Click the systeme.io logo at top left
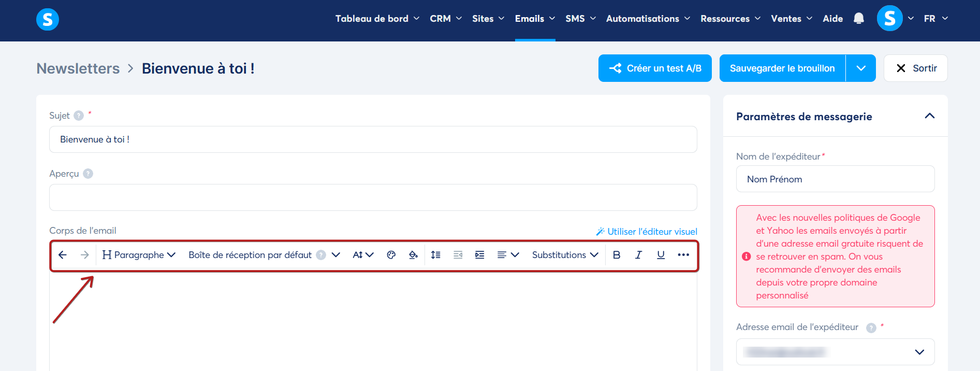 48,19
